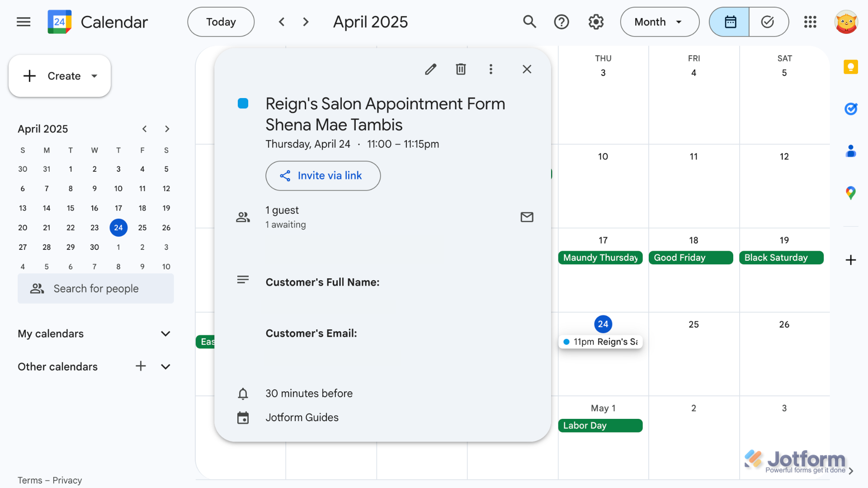
Task: Open Calendar settings gear
Action: [596, 22]
